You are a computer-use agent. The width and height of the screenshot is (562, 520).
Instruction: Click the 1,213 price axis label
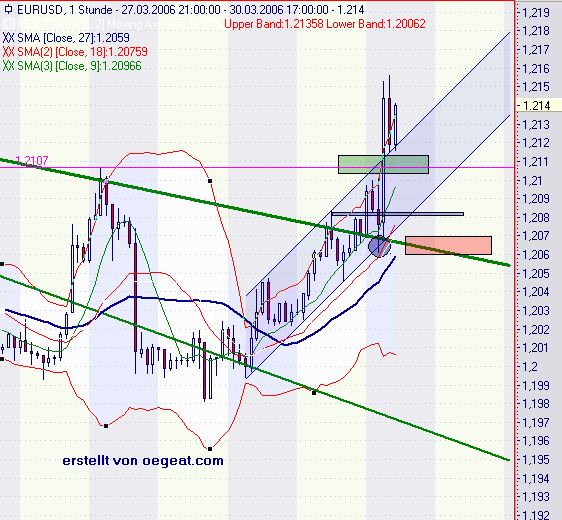[536, 125]
